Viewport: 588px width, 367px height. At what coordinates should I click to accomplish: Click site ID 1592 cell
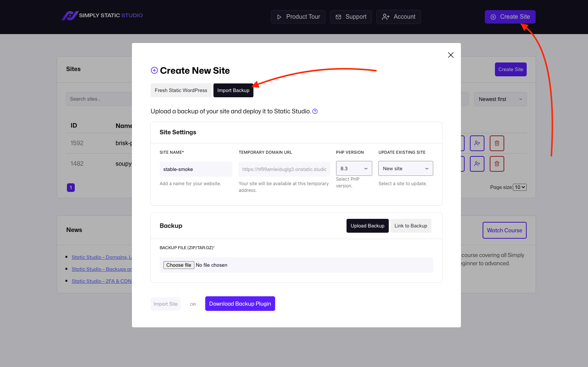click(x=77, y=143)
